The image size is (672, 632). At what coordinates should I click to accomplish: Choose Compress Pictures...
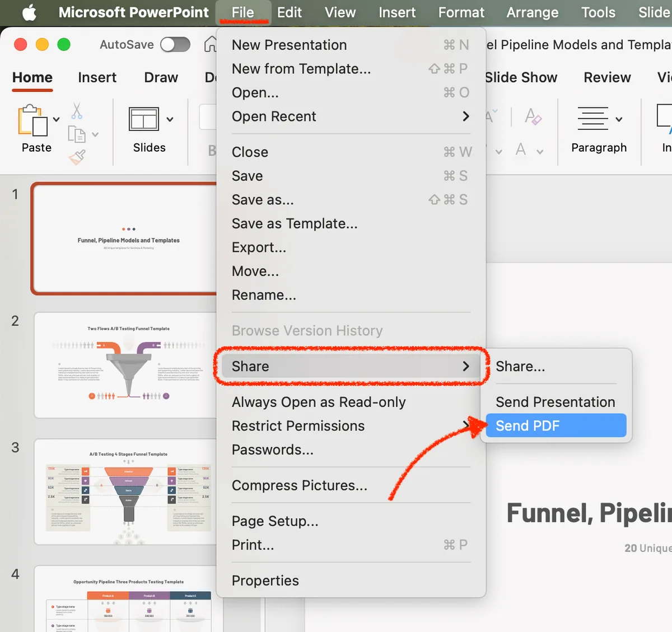click(351, 485)
